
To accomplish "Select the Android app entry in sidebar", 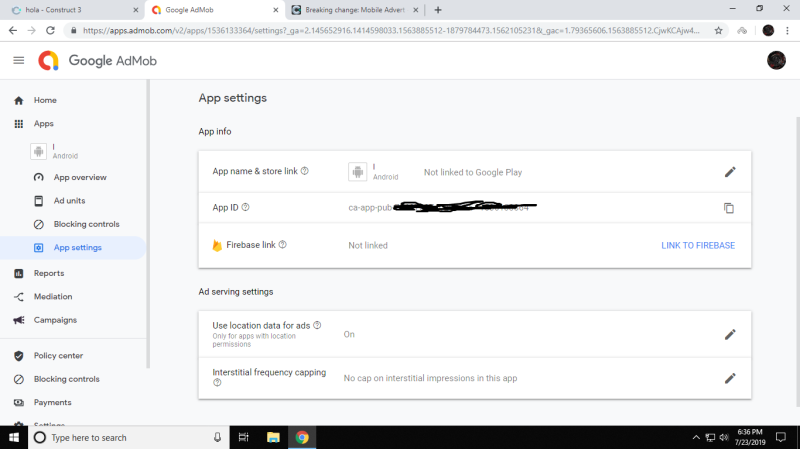I will 55,151.
